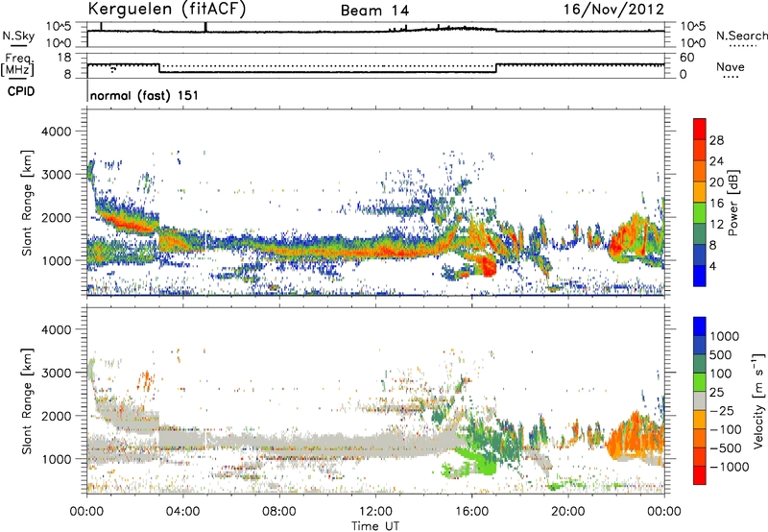
Task: Click the 60 tick on the Nave axis
Action: pos(687,58)
